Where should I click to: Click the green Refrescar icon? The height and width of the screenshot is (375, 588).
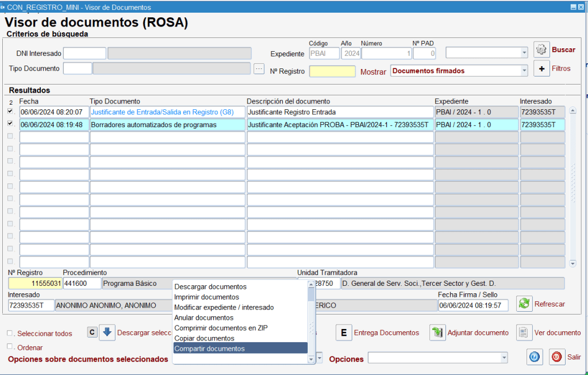524,304
